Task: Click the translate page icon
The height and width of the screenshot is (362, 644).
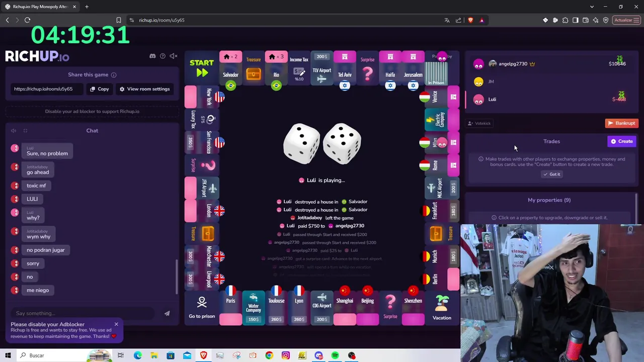Action: tap(447, 20)
